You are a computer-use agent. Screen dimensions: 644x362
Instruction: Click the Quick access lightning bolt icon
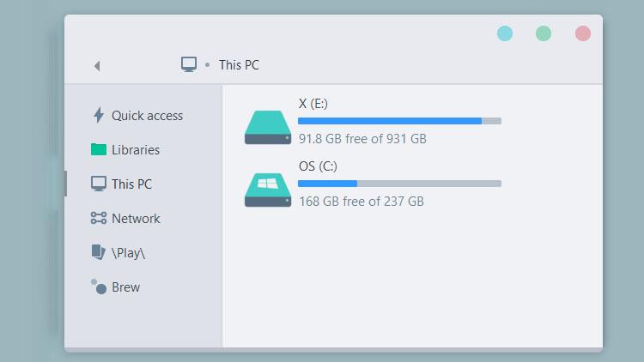98,115
